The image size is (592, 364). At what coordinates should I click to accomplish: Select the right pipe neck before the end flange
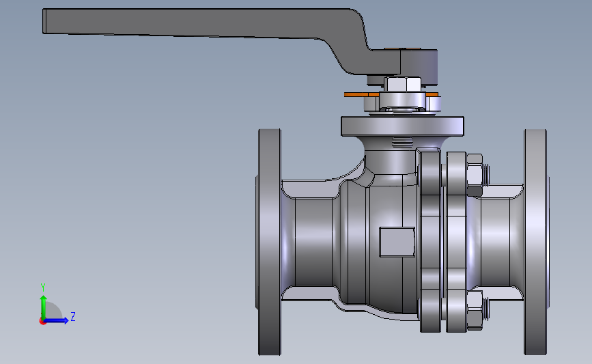[495, 242]
